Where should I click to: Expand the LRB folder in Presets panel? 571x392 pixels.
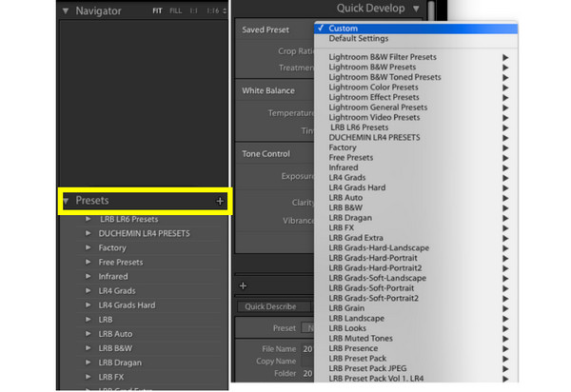tap(89, 319)
